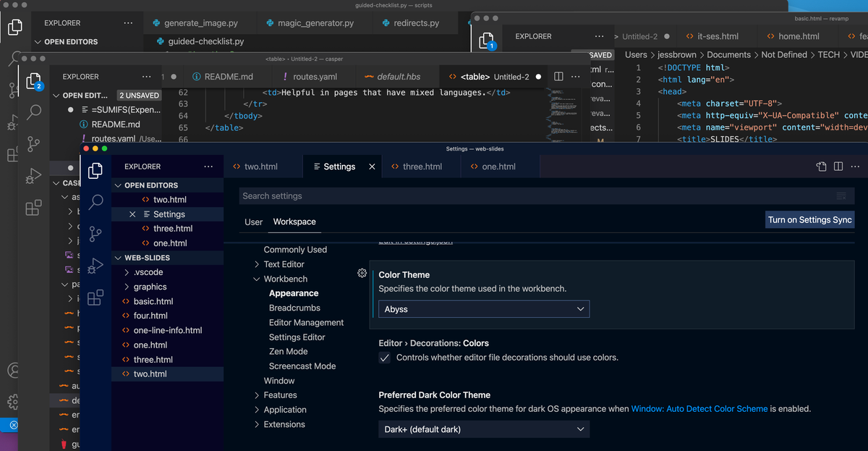
Task: Open Preferred Dark Color Theme dropdown
Action: [x=484, y=429]
